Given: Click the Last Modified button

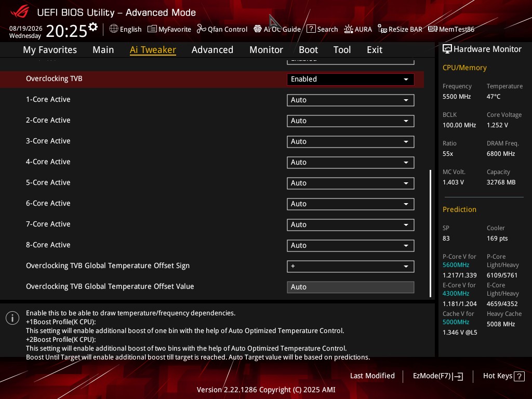Looking at the screenshot, I should [x=372, y=376].
